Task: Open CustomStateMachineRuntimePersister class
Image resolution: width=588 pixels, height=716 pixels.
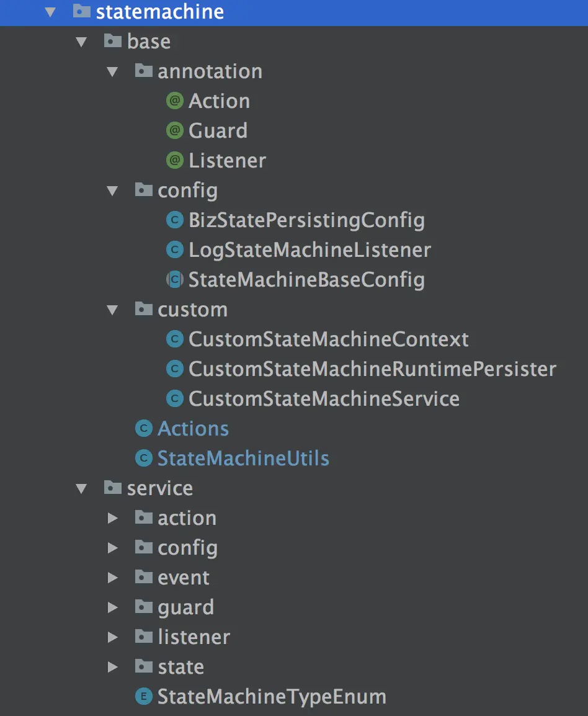Action: pos(372,369)
